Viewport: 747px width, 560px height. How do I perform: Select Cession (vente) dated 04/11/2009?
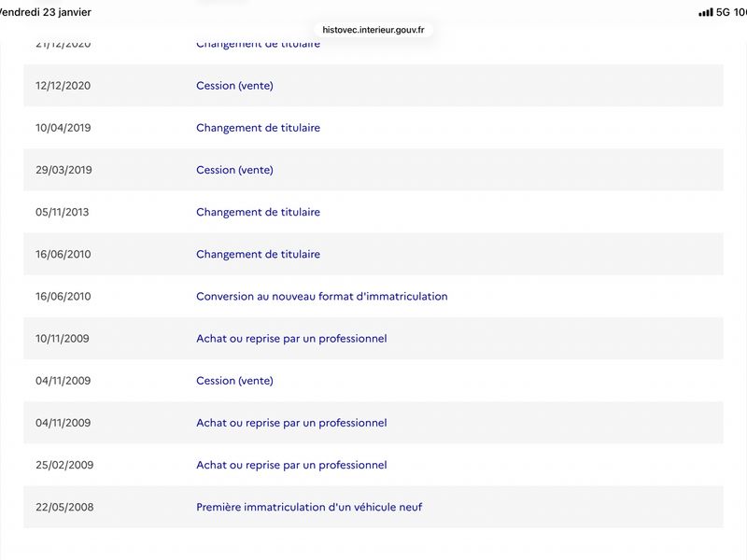234,381
